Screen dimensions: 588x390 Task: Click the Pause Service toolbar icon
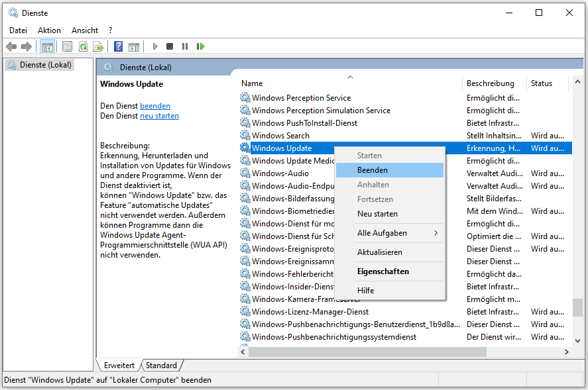(185, 46)
